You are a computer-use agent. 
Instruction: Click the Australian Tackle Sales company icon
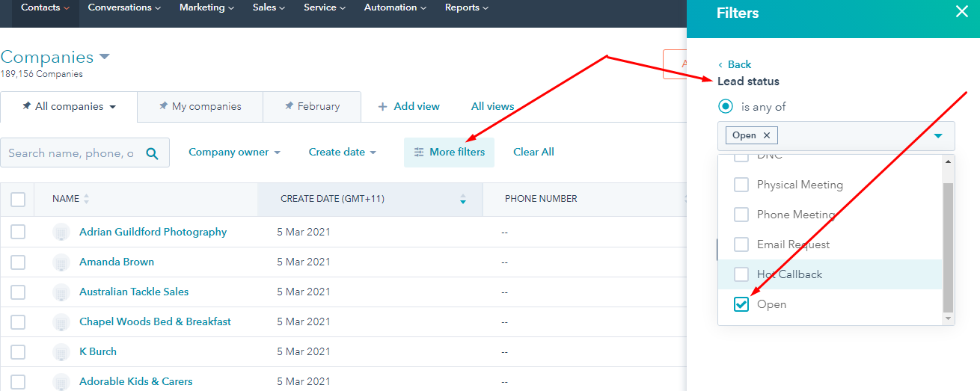pos(61,292)
